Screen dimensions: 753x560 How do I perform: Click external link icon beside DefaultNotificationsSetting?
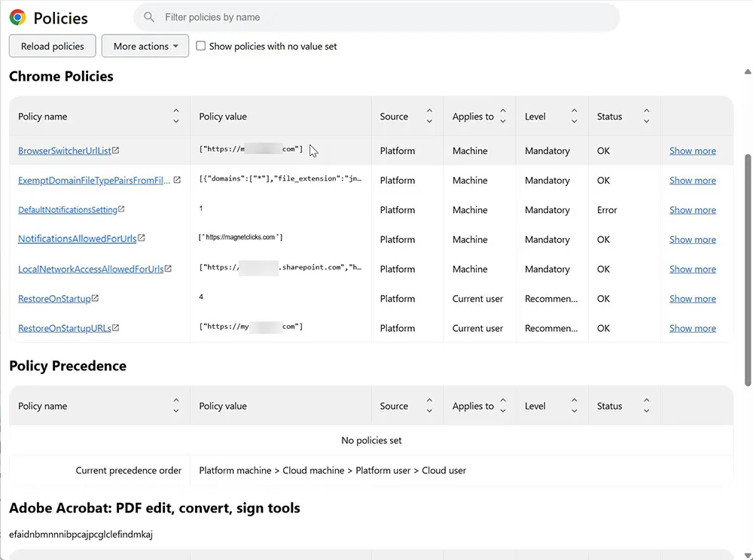(121, 210)
